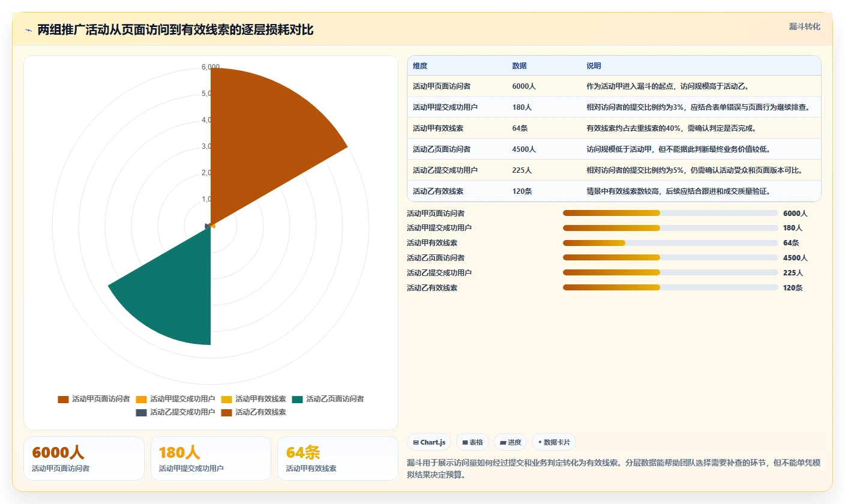Click the 225人 value beside the progress bar

(793, 273)
